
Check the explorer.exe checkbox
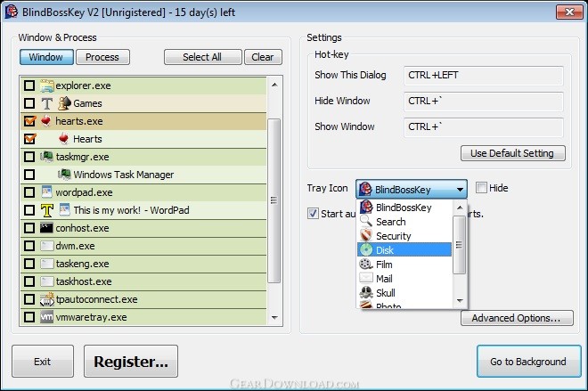click(x=29, y=86)
